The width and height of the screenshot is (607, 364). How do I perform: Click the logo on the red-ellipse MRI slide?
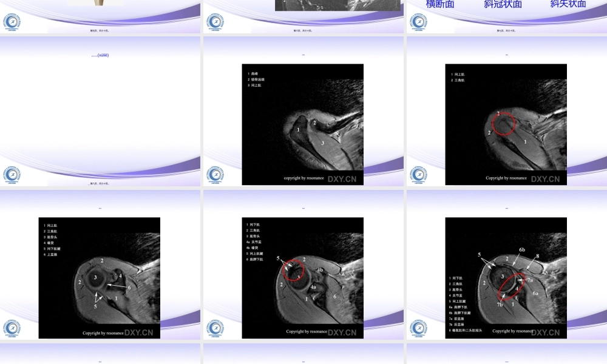pyautogui.click(x=418, y=328)
